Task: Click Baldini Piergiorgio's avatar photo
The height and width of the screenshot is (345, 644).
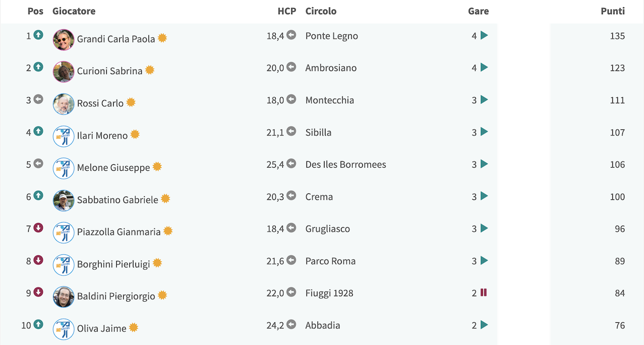Action: (x=63, y=297)
